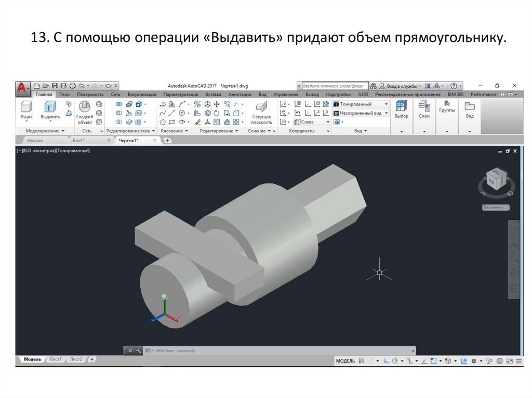Create a new drawing with New icon
The image size is (532, 398).
(37, 86)
